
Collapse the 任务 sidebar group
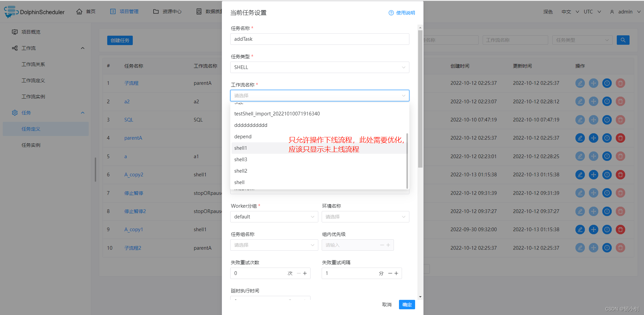point(83,113)
